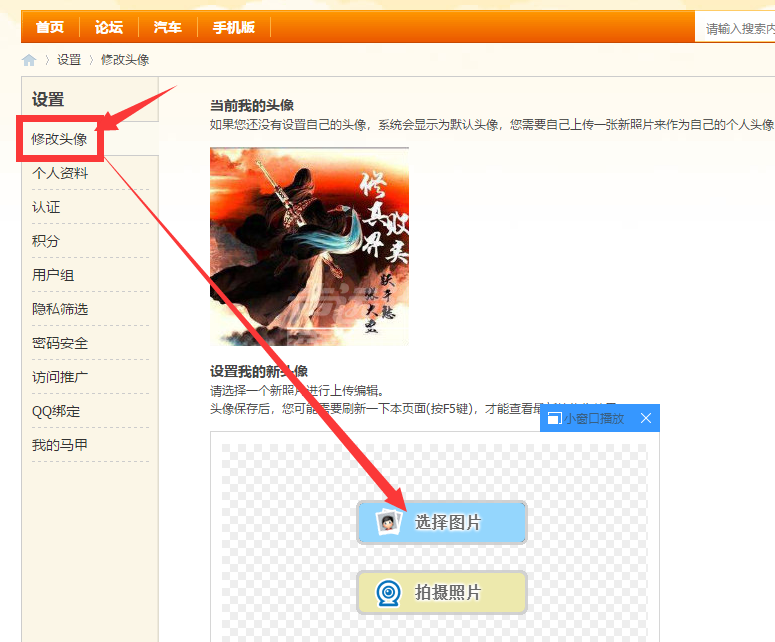Image resolution: width=775 pixels, height=642 pixels.
Task: Open 论坛 in the top navigation
Action: [x=109, y=27]
